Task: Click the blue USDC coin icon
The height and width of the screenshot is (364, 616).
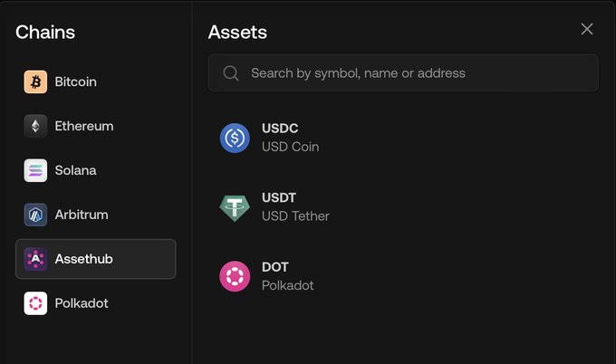Action: [x=235, y=138]
